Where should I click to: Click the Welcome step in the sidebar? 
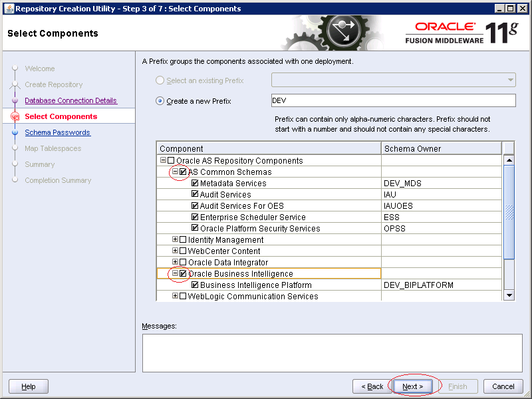click(40, 68)
